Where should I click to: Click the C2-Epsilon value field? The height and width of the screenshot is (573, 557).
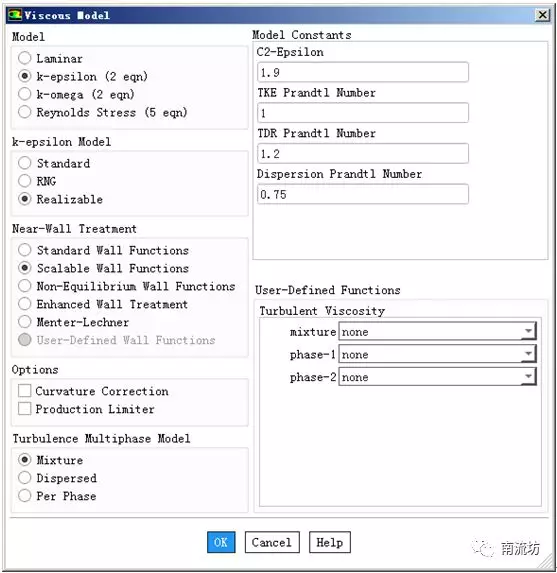[x=363, y=72]
